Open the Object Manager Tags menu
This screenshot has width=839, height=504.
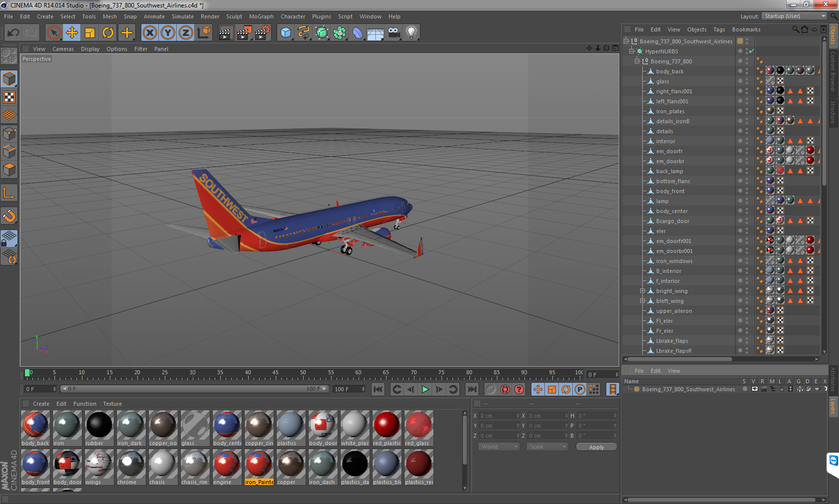[x=719, y=29]
